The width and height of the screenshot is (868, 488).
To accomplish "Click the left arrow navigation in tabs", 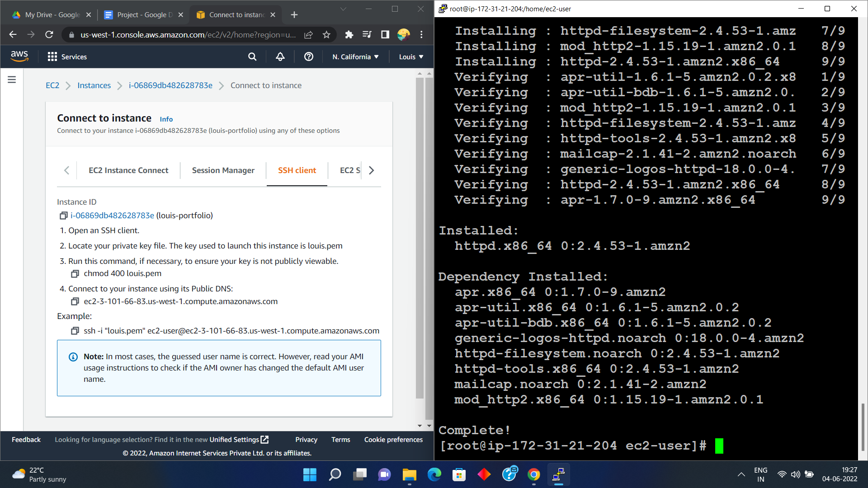I will point(66,171).
